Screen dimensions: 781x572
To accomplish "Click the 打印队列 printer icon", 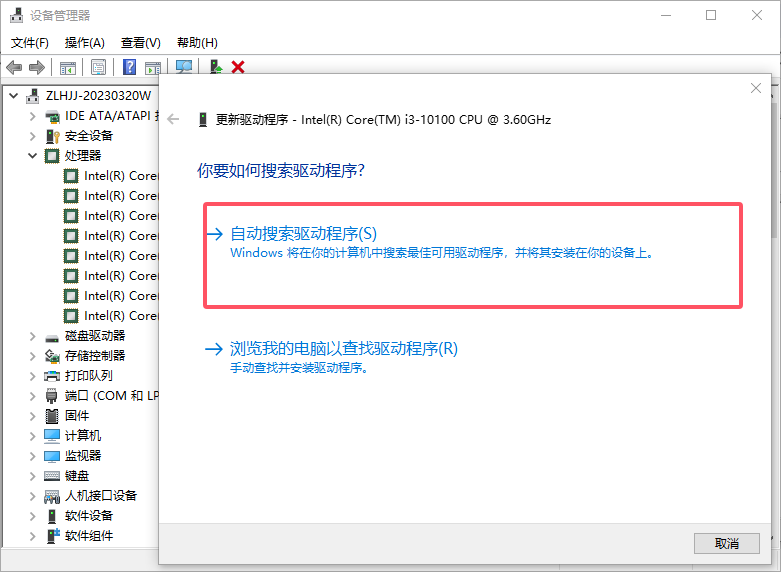I will click(52, 376).
